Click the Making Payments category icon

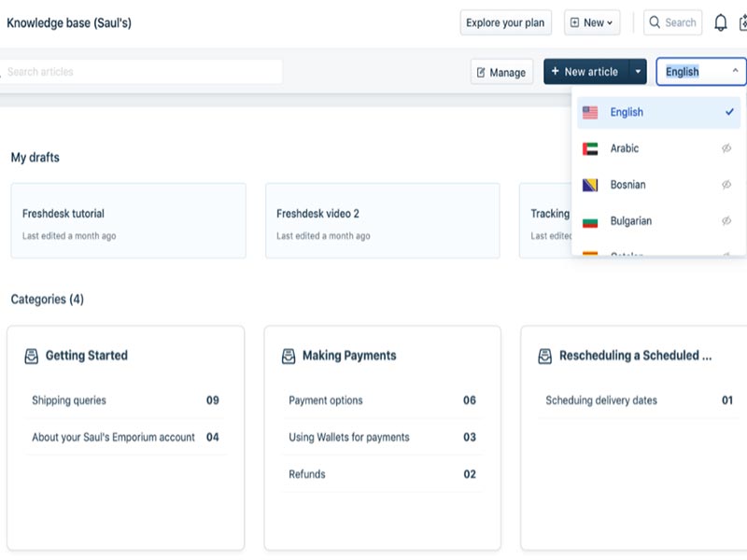(288, 355)
